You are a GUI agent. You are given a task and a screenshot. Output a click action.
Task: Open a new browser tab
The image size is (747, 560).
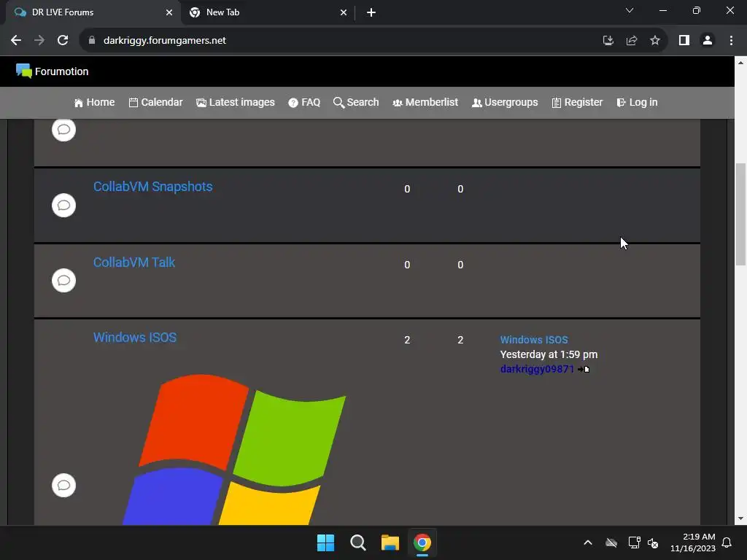click(x=371, y=12)
